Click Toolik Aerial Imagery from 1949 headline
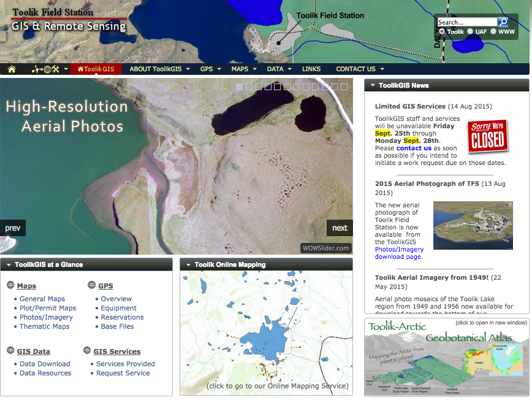532x400 pixels. point(431,277)
